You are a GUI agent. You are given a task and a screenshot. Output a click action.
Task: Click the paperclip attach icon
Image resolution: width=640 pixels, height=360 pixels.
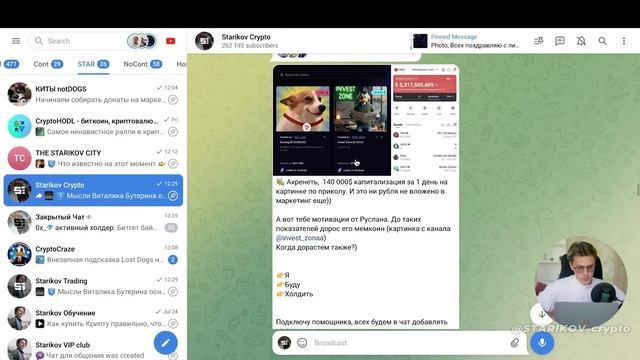point(515,343)
